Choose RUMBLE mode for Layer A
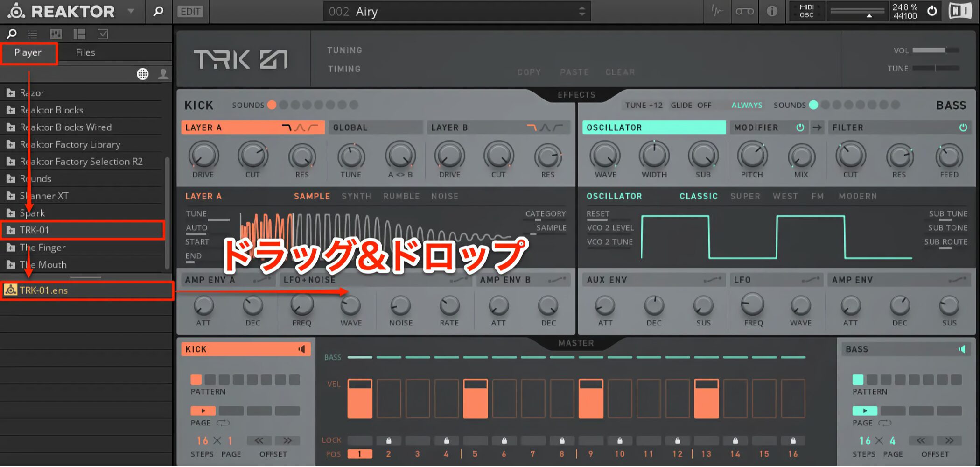The image size is (980, 467). pyautogui.click(x=401, y=197)
